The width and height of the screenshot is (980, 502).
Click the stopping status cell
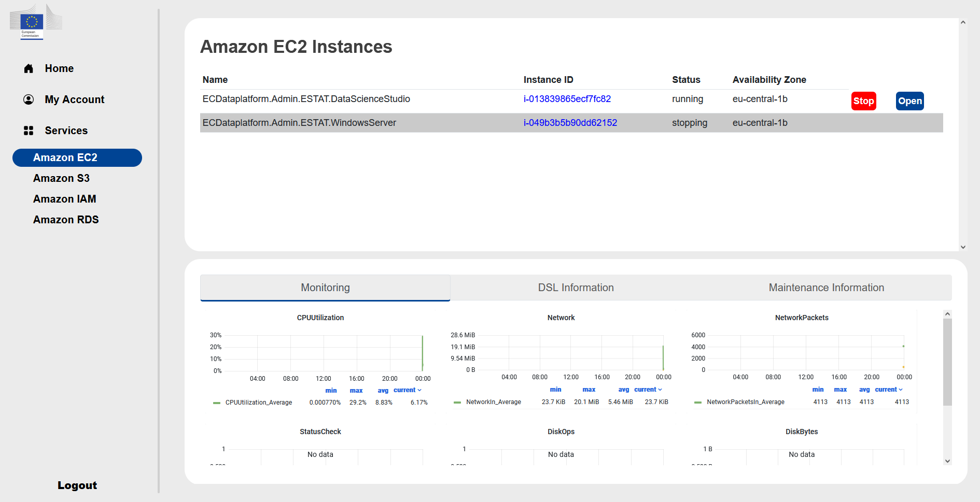click(689, 123)
